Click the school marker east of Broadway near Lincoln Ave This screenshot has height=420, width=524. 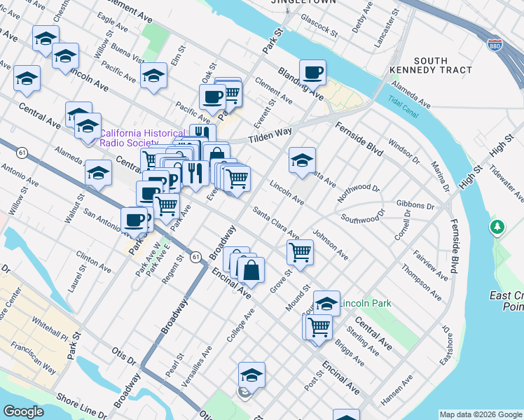click(302, 162)
